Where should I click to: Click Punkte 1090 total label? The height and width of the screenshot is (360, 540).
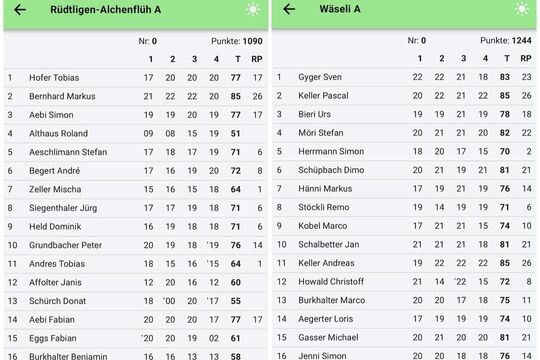(x=237, y=41)
